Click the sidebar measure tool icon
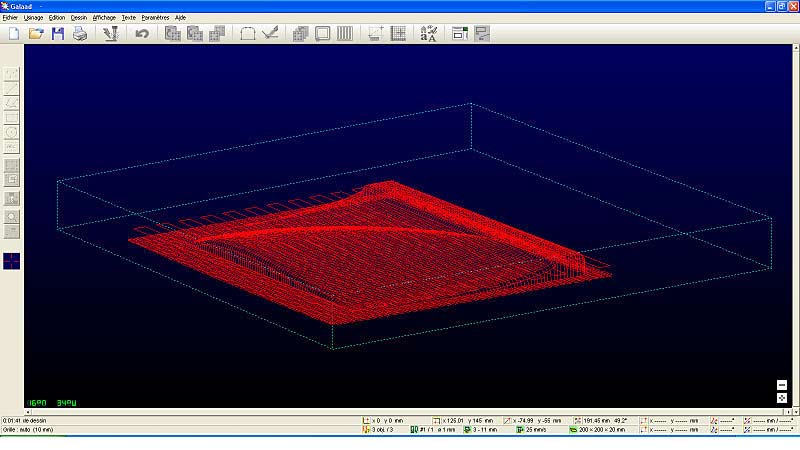The width and height of the screenshot is (800, 450). (12, 232)
